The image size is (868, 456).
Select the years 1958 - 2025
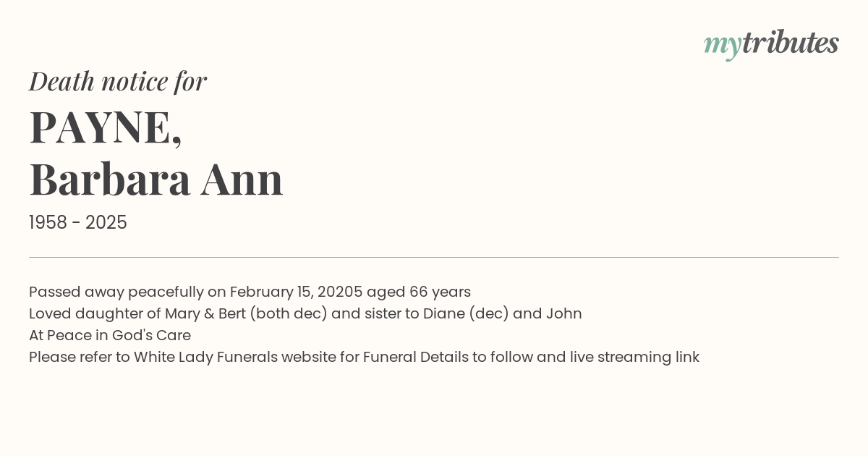78,223
